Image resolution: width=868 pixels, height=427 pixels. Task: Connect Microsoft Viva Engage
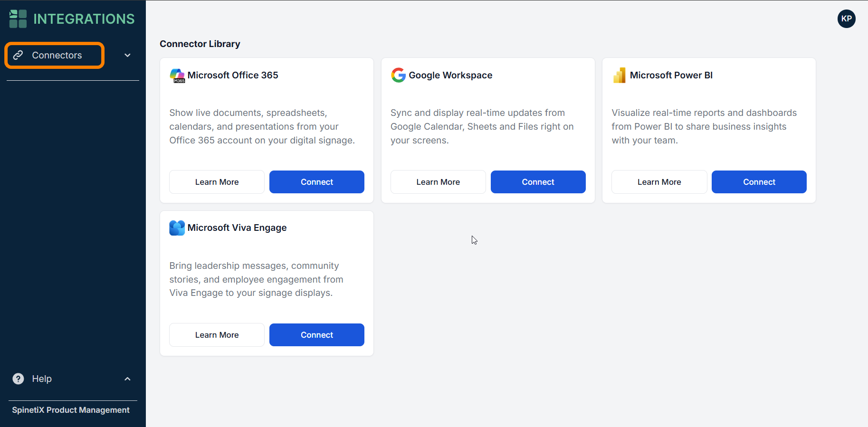point(317,335)
